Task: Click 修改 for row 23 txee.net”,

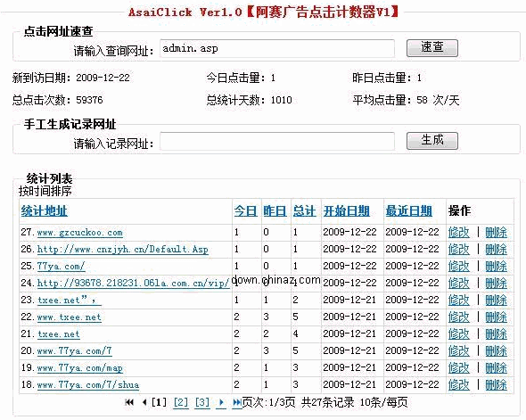Action: [x=458, y=300]
